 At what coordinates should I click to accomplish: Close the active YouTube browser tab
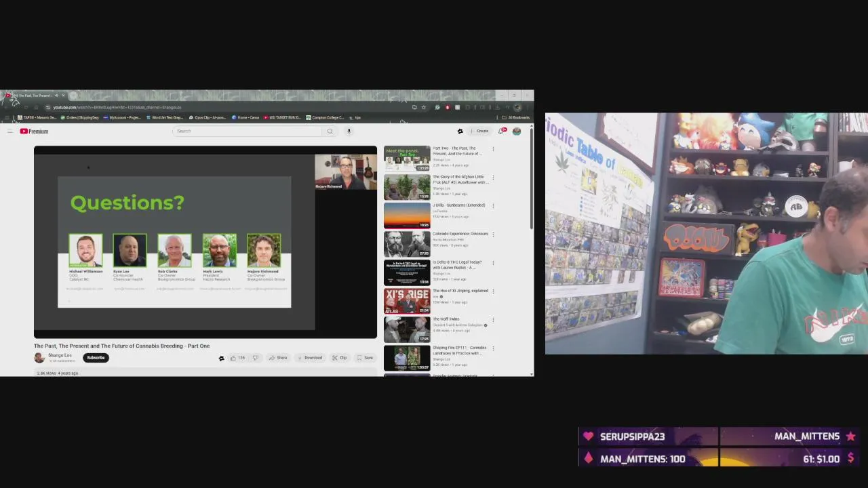coord(63,96)
